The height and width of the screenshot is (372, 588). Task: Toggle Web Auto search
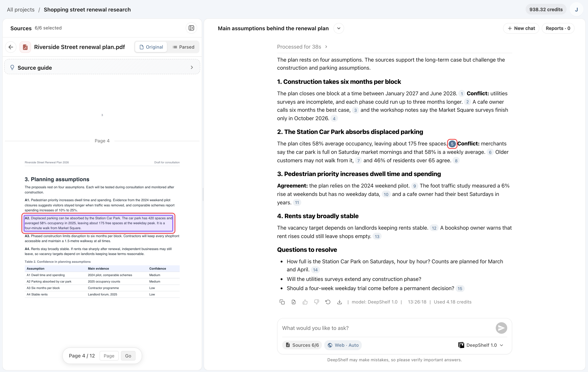343,345
